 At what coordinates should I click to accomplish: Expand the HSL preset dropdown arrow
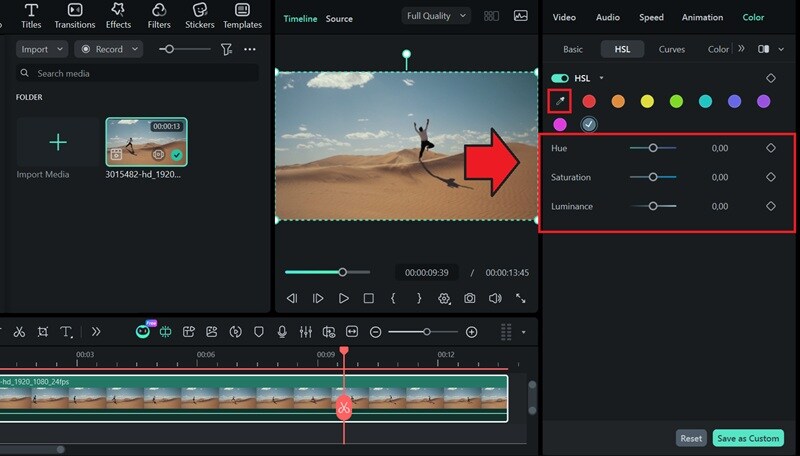pos(602,78)
